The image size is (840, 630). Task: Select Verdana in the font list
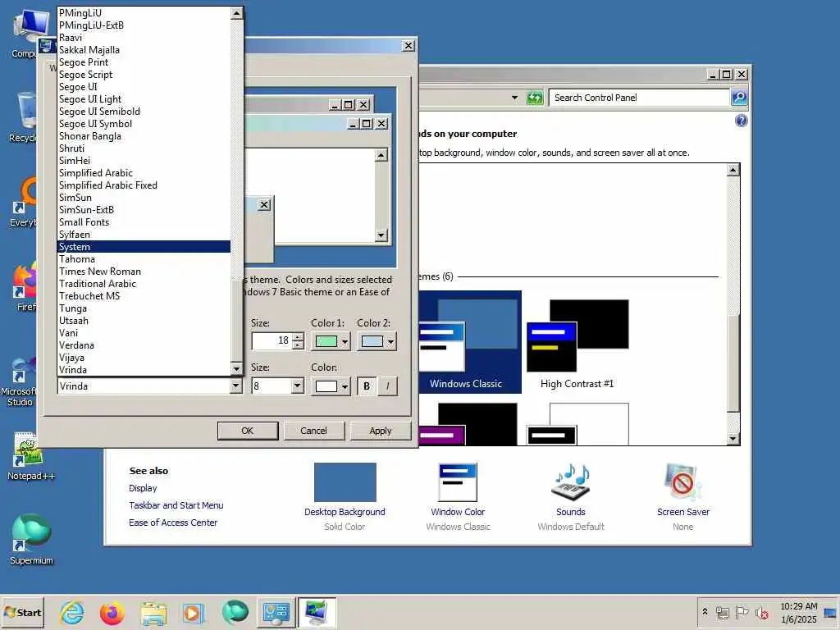[144, 345]
